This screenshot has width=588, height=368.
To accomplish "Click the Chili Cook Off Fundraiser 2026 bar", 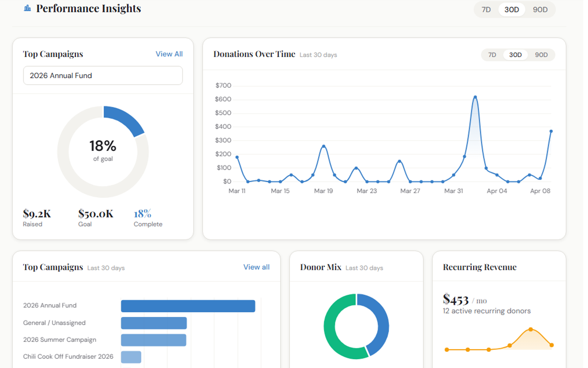I will tap(131, 356).
